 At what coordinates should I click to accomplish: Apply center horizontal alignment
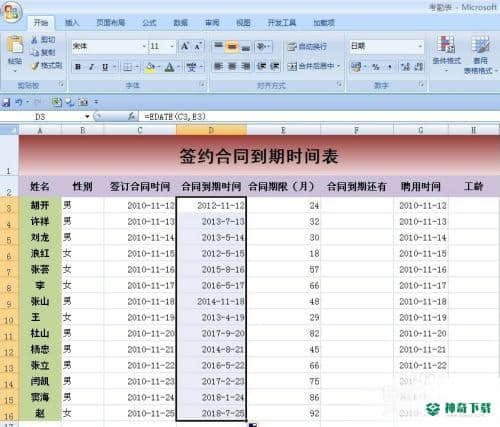[232, 66]
